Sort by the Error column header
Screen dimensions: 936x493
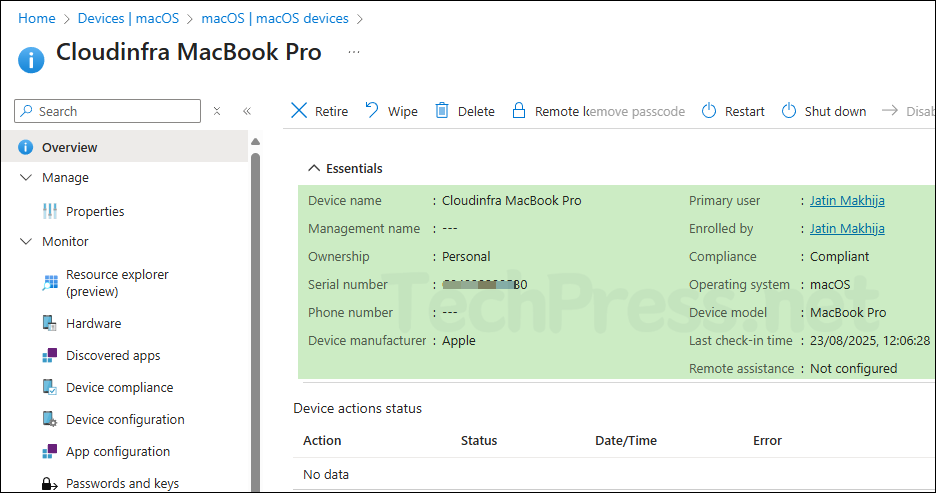point(767,440)
